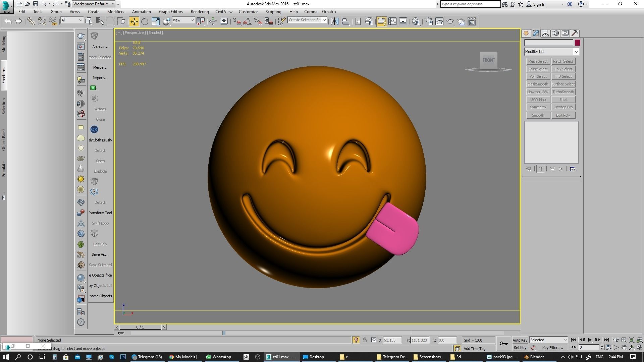644x362 pixels.
Task: Toggle 3D Snaps on
Action: [237, 21]
